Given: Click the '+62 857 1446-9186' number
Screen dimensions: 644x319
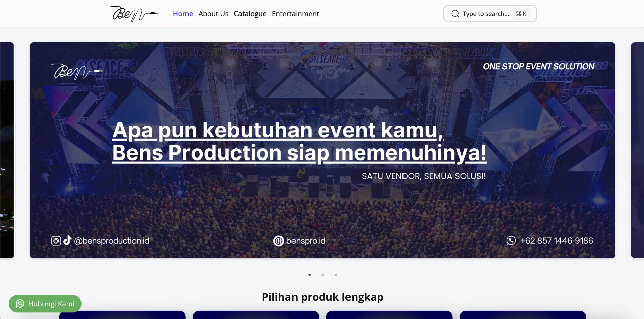Looking at the screenshot, I should point(556,241).
